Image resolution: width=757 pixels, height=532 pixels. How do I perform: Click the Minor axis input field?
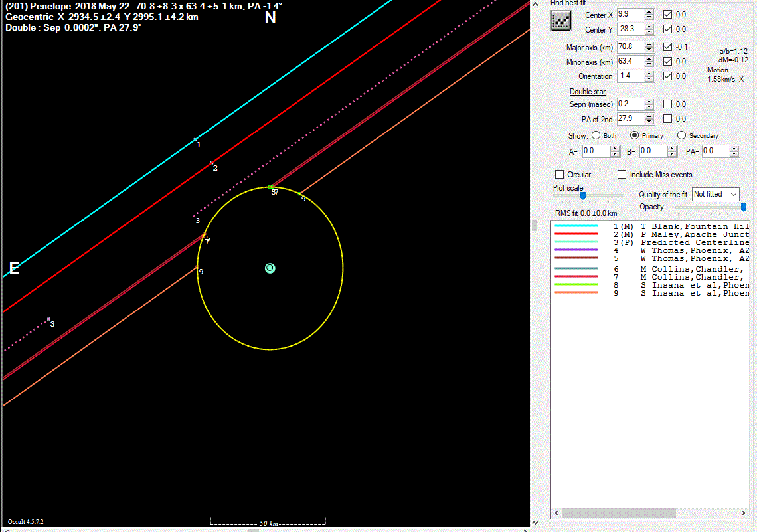pos(630,62)
